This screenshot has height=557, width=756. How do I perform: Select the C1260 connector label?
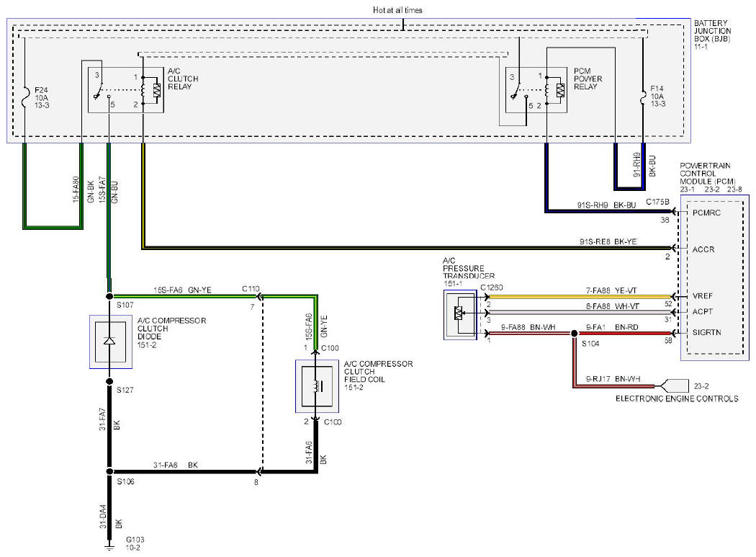[492, 288]
